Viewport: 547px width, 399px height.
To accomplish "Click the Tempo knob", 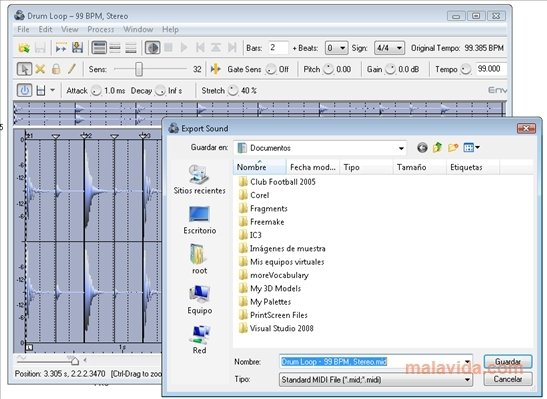I will pyautogui.click(x=466, y=69).
